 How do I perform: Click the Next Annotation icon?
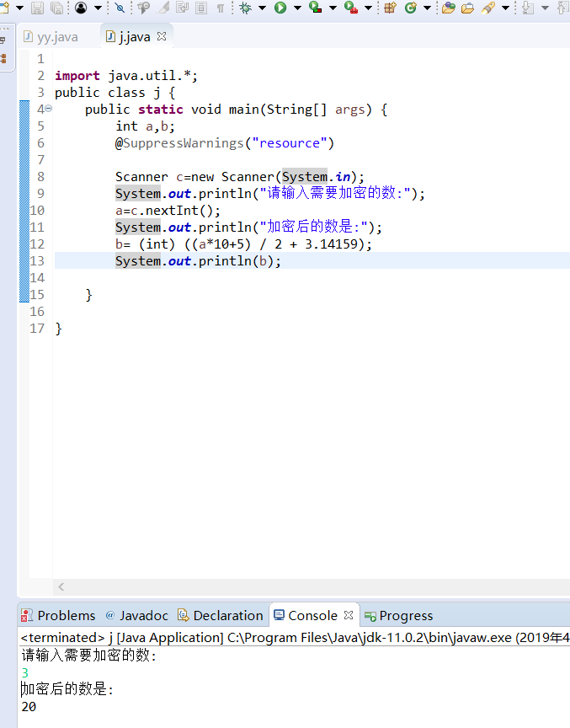tap(528, 8)
